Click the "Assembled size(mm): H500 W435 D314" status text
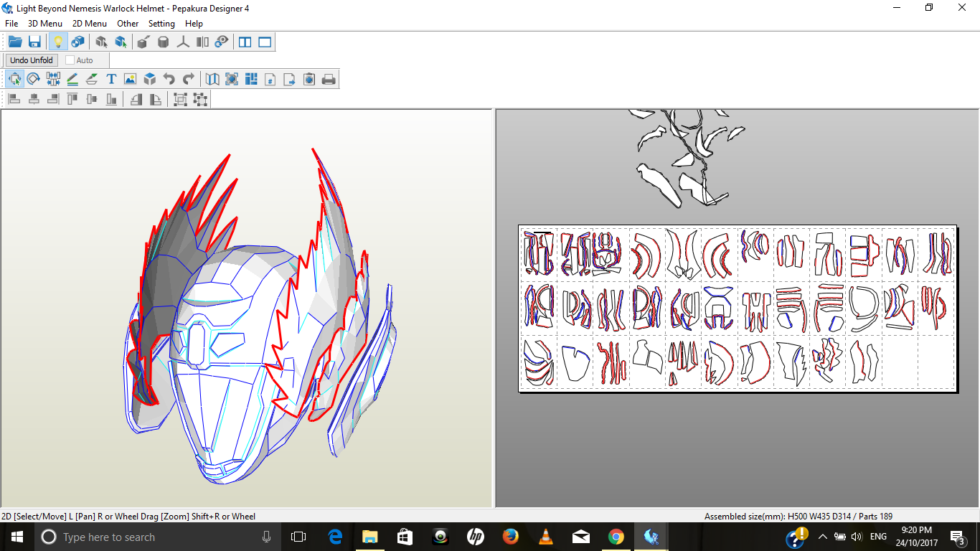 (x=776, y=517)
